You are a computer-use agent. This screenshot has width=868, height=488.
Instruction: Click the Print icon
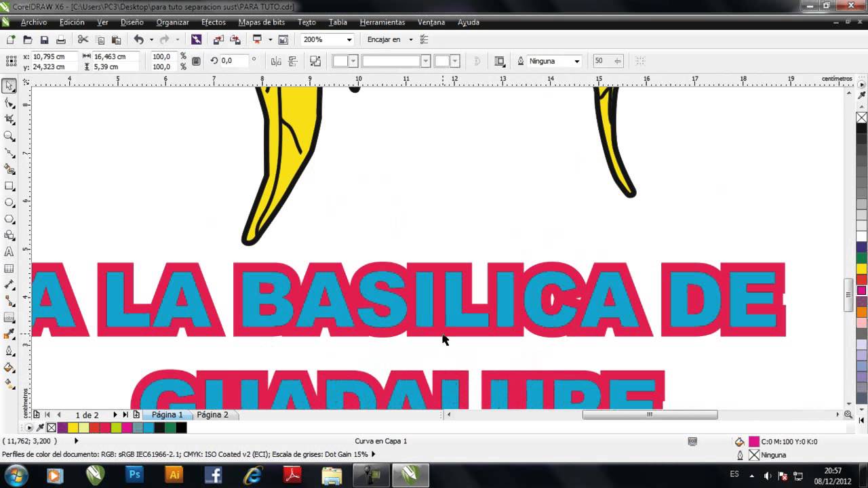(x=61, y=40)
